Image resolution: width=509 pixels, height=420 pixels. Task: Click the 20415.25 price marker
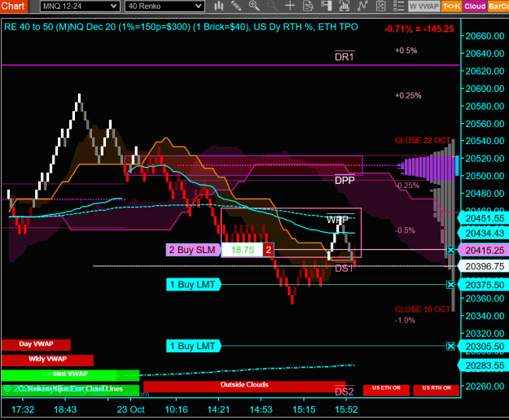pyautogui.click(x=484, y=250)
